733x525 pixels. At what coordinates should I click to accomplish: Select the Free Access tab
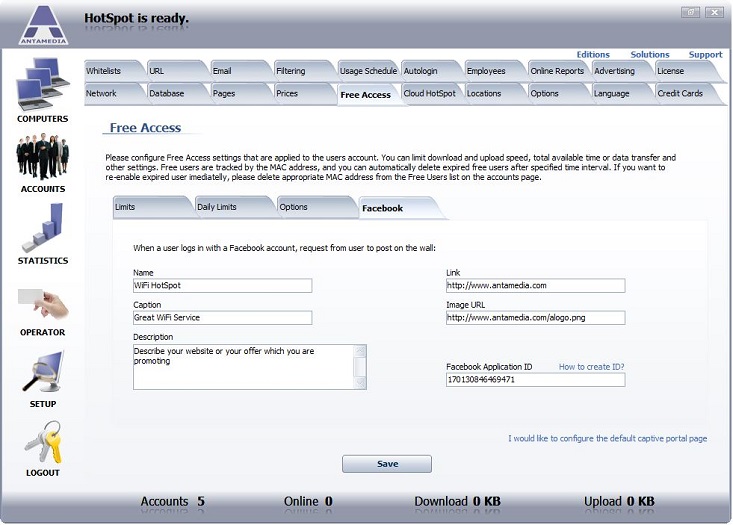(366, 95)
